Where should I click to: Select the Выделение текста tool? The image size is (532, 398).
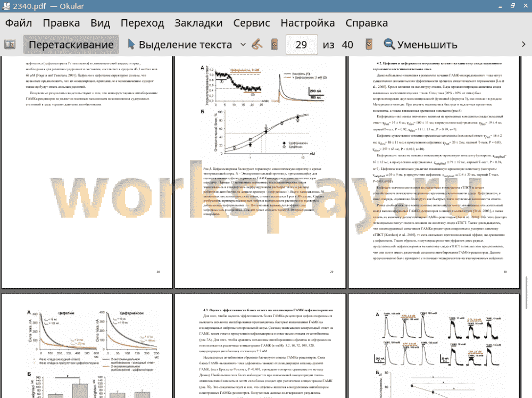tap(179, 45)
